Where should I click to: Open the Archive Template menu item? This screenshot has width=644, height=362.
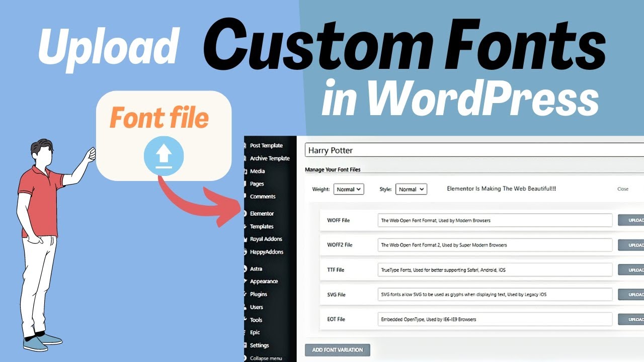[x=270, y=158]
